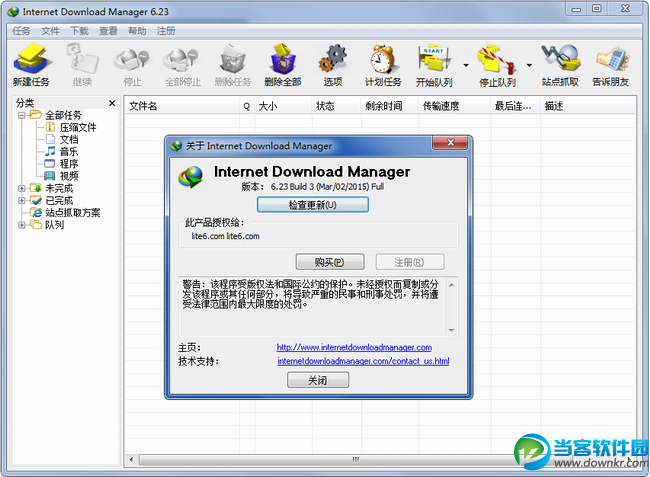Image resolution: width=650 pixels, height=477 pixels.
Task: Sort by 大小 column header
Action: click(x=284, y=106)
